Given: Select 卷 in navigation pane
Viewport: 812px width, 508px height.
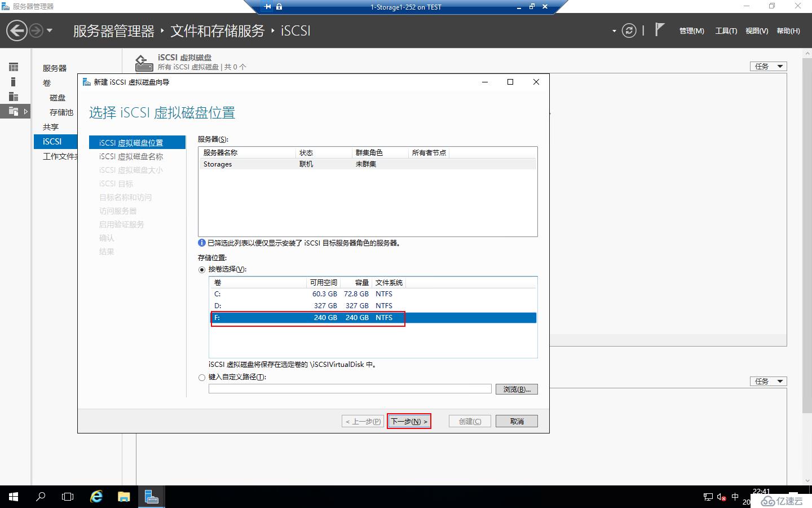Looking at the screenshot, I should pyautogui.click(x=47, y=83).
